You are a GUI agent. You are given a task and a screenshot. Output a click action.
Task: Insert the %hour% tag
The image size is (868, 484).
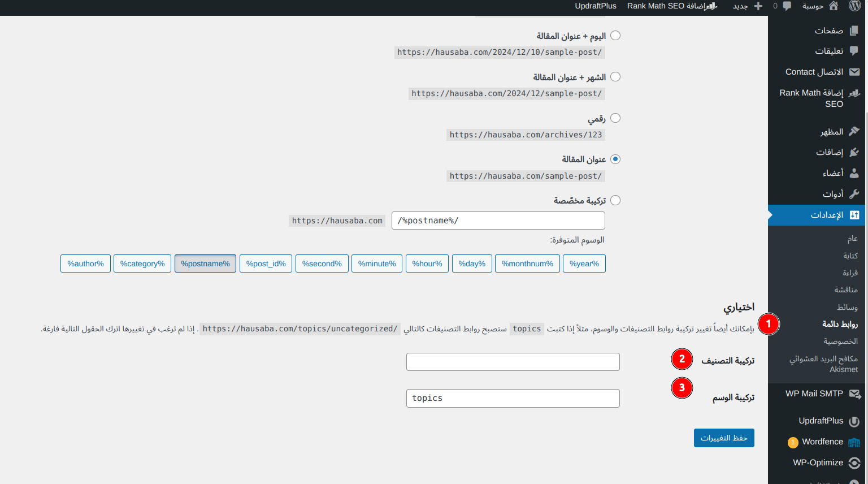(427, 263)
